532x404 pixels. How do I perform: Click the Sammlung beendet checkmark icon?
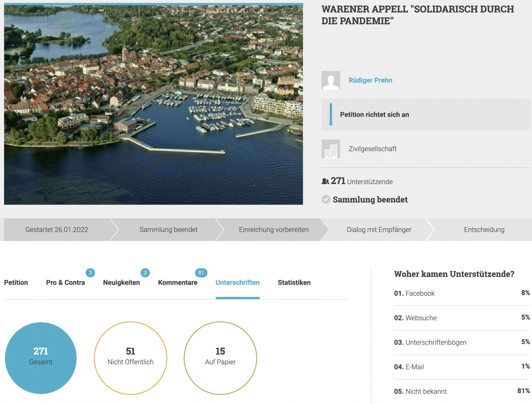pyautogui.click(x=326, y=199)
